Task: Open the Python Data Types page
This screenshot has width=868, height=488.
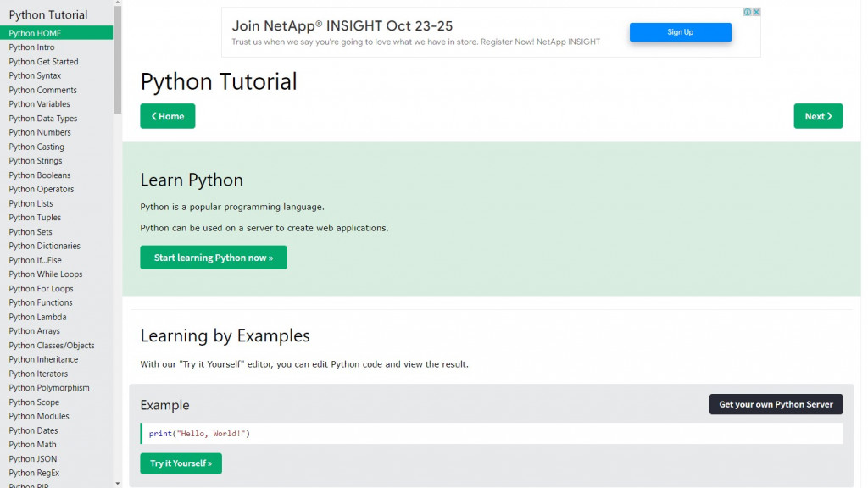Action: pyautogui.click(x=42, y=119)
